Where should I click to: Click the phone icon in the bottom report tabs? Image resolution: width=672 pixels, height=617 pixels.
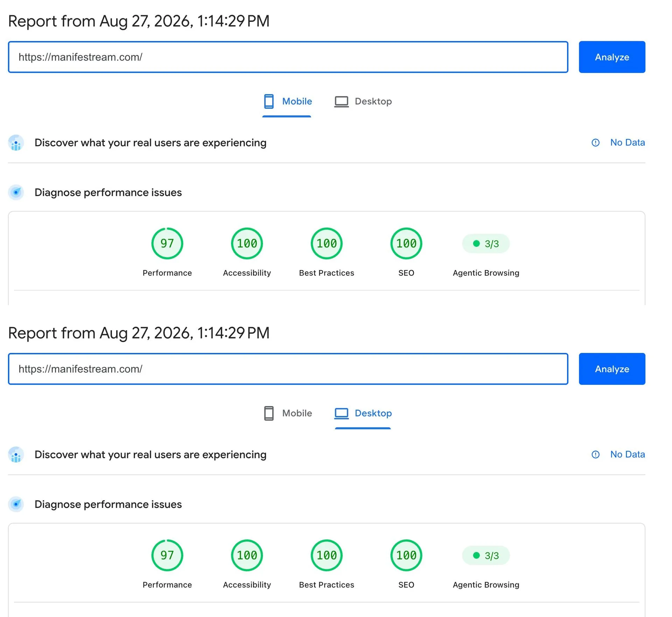(x=269, y=413)
